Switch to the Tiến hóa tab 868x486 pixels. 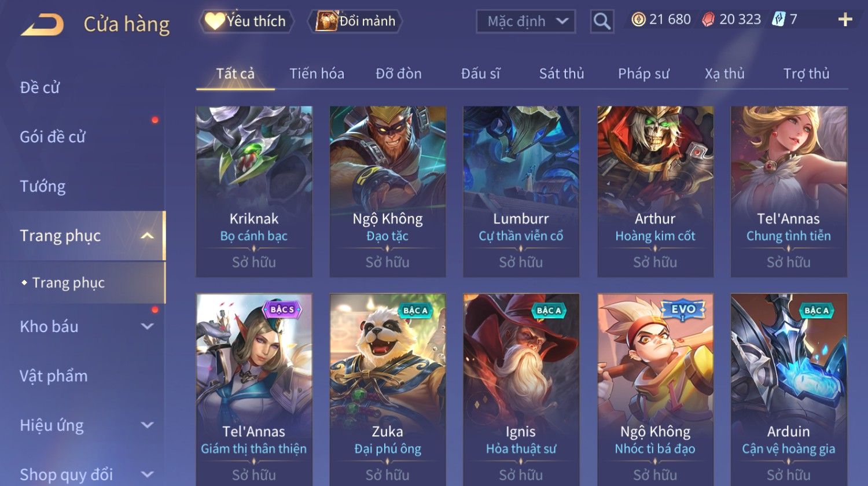click(317, 73)
